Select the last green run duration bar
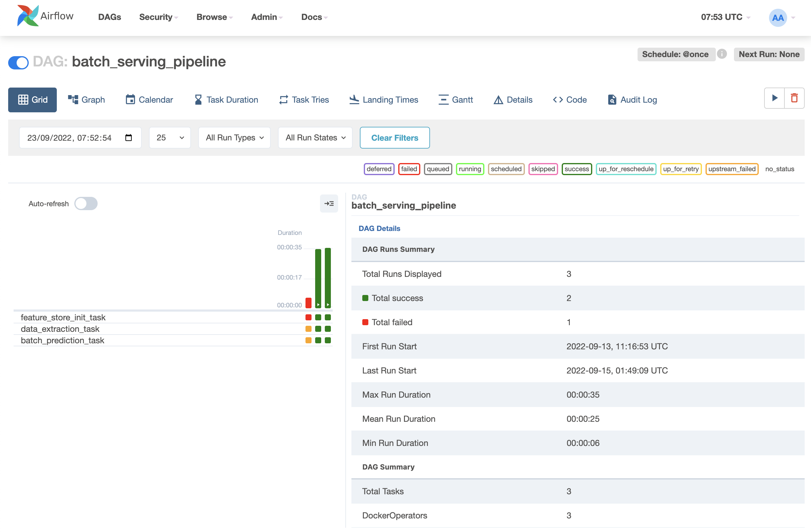Screen dimensions: 811x532 point(328,278)
